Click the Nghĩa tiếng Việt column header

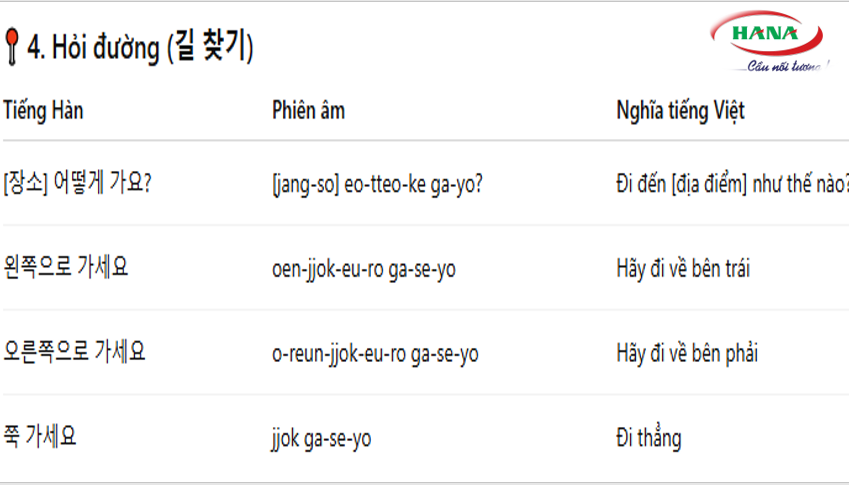pos(681,111)
